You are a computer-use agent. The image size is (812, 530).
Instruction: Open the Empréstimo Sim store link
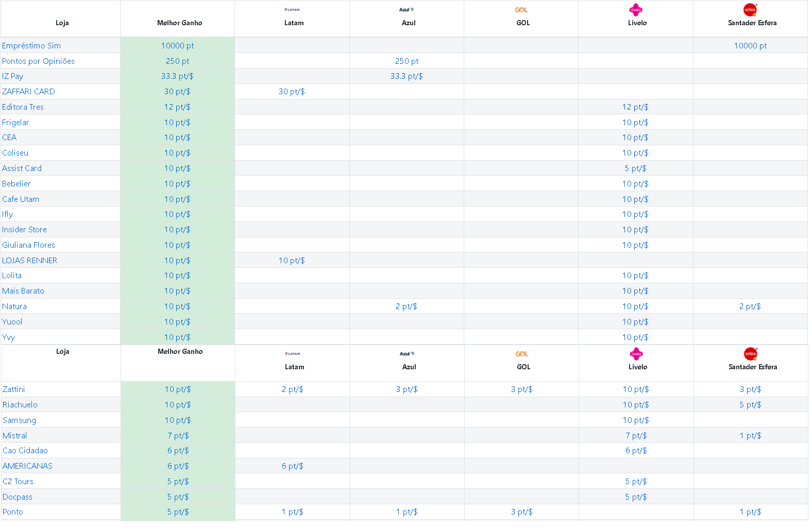coord(31,46)
